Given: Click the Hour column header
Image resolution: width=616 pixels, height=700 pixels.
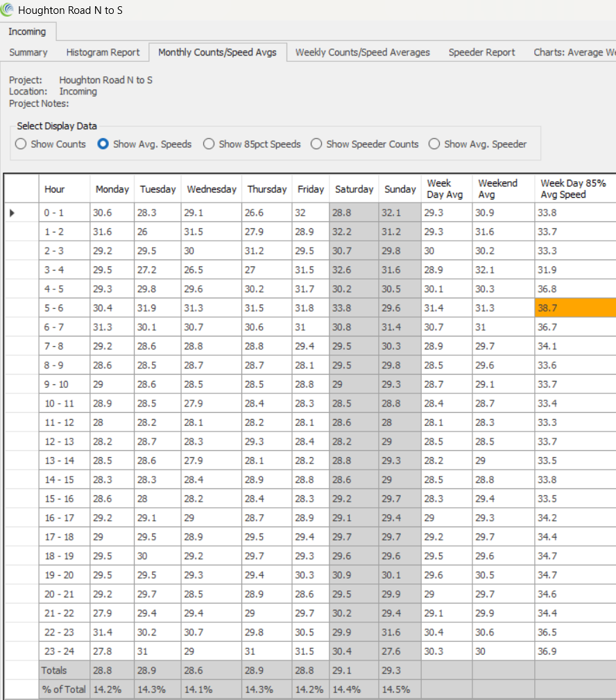Looking at the screenshot, I should pyautogui.click(x=55, y=189).
